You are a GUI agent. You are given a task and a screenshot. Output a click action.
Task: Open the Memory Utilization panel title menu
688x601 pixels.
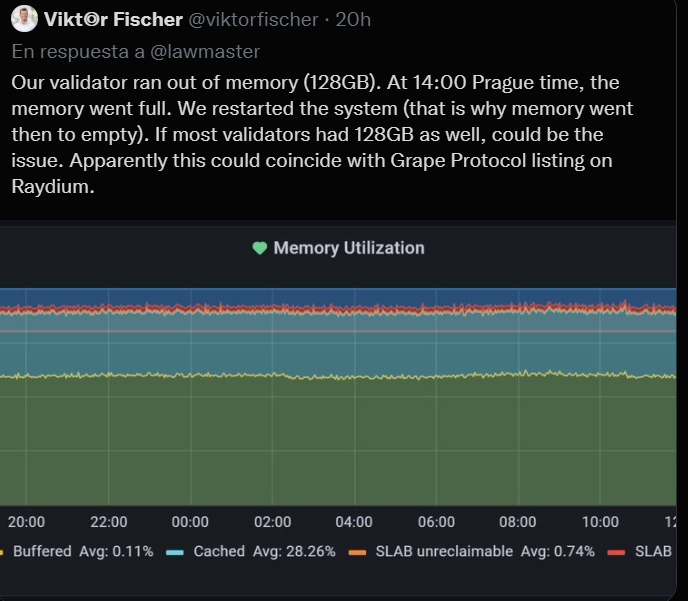348,248
